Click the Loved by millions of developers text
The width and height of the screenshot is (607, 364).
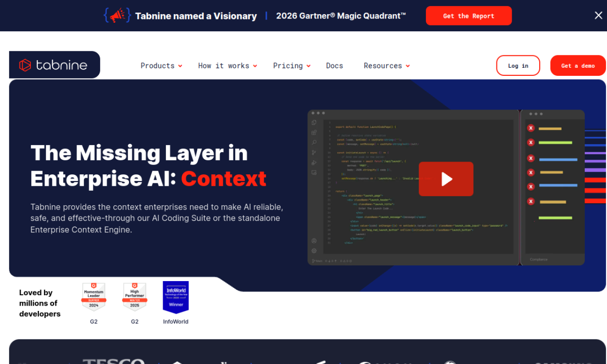point(40,303)
